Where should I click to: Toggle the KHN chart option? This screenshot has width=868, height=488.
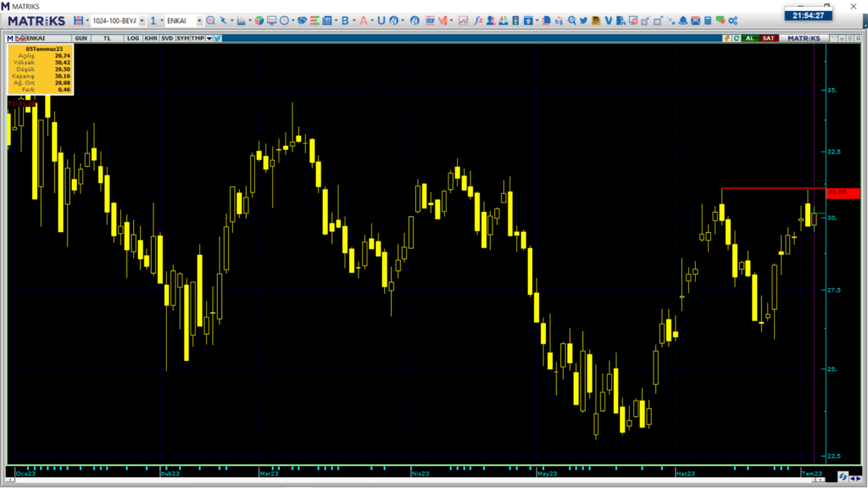pos(150,38)
